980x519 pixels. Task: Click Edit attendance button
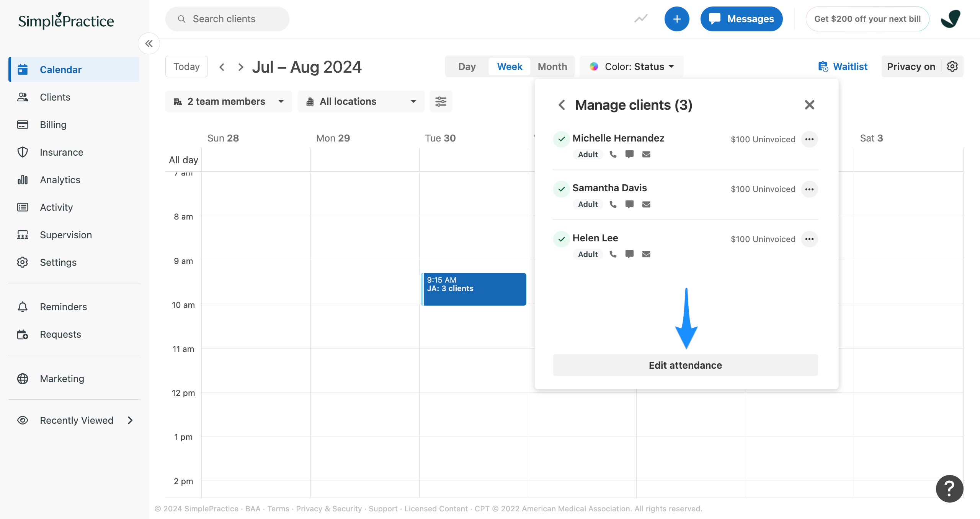[685, 365]
